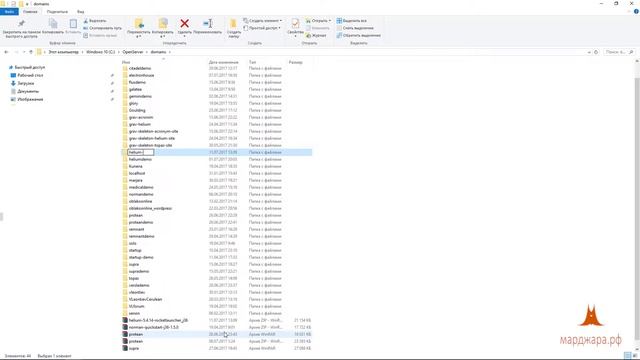Click Выделить все (Select all) item
Image resolution: width=640 pixels, height=360 pixels.
click(x=352, y=20)
